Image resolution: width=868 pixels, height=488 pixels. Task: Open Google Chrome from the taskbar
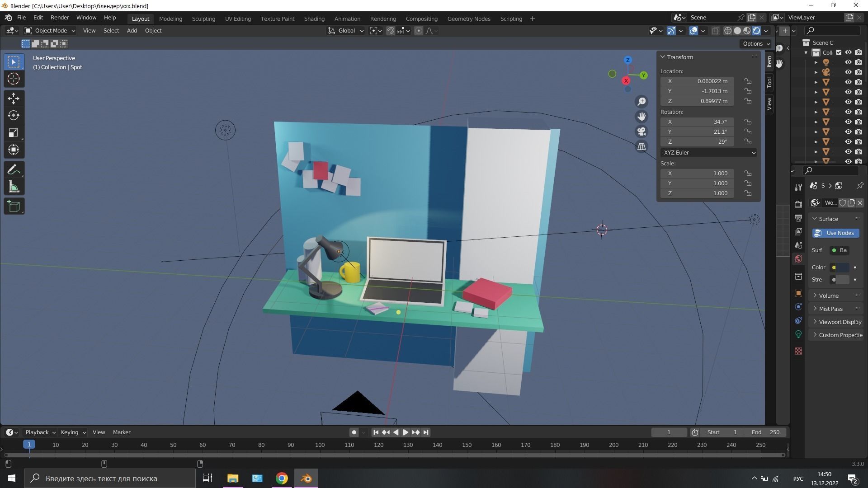282,479
